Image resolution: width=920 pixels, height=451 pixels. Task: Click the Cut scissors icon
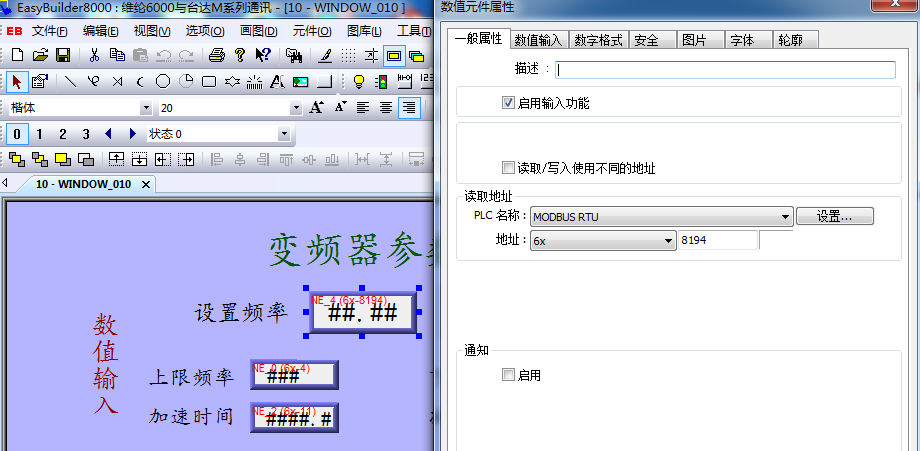pos(94,55)
